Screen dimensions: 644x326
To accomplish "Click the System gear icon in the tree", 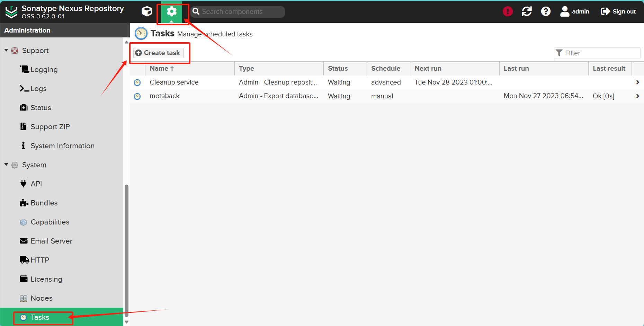I will coord(15,165).
